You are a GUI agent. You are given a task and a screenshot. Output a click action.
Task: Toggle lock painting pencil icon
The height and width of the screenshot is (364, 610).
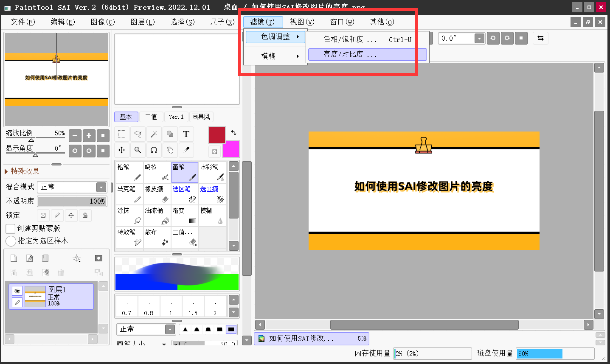(x=57, y=215)
